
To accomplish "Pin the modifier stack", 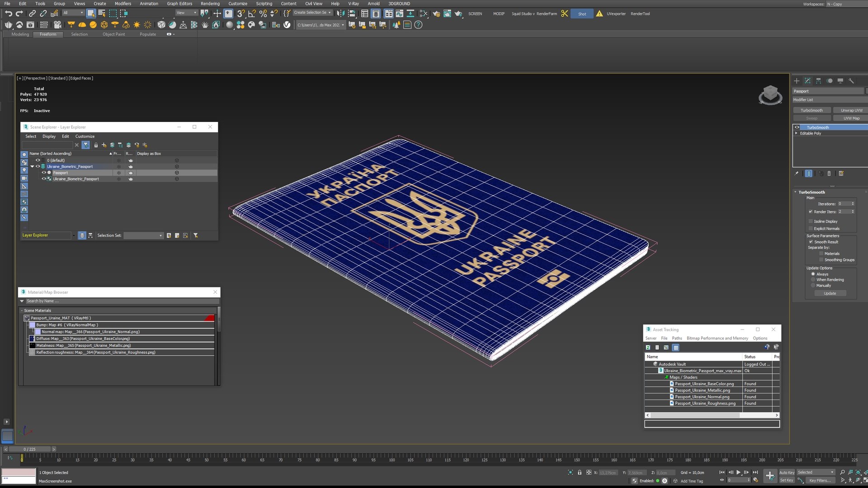I will pyautogui.click(x=797, y=174).
